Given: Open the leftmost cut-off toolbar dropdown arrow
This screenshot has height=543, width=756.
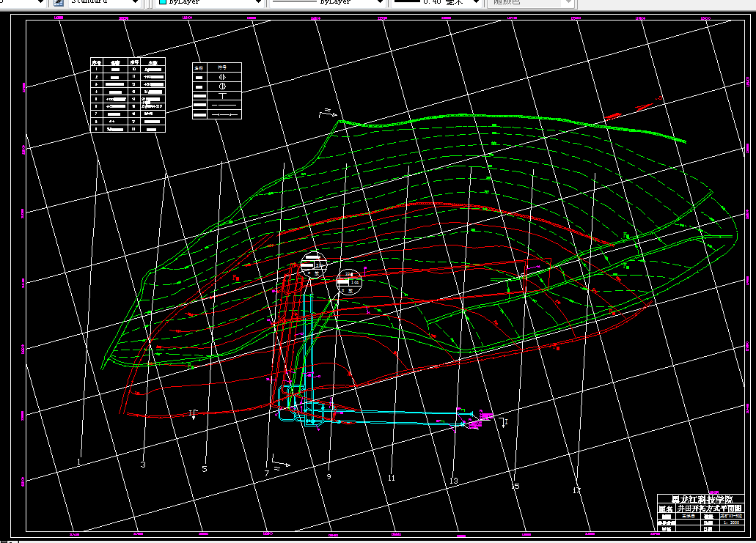Looking at the screenshot, I should tap(40, 2).
